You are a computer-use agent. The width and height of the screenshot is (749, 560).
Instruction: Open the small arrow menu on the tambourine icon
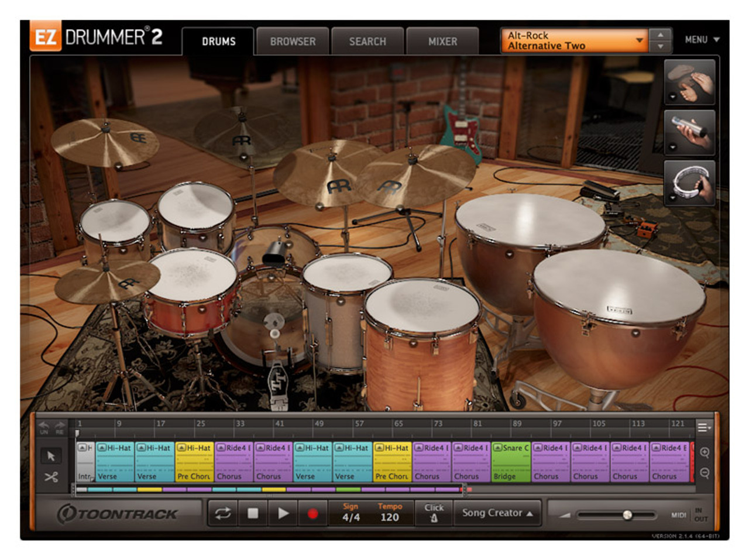(672, 198)
